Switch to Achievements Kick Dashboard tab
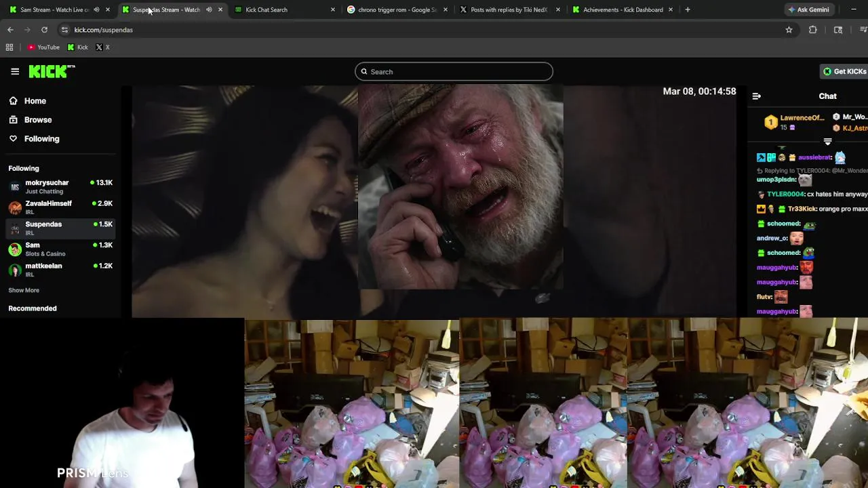This screenshot has height=488, width=868. pyautogui.click(x=623, y=9)
